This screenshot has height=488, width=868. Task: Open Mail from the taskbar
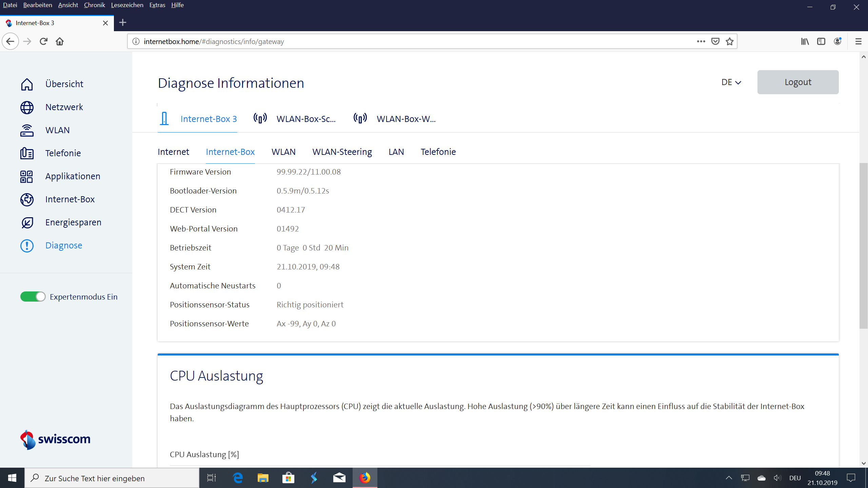[x=339, y=478]
